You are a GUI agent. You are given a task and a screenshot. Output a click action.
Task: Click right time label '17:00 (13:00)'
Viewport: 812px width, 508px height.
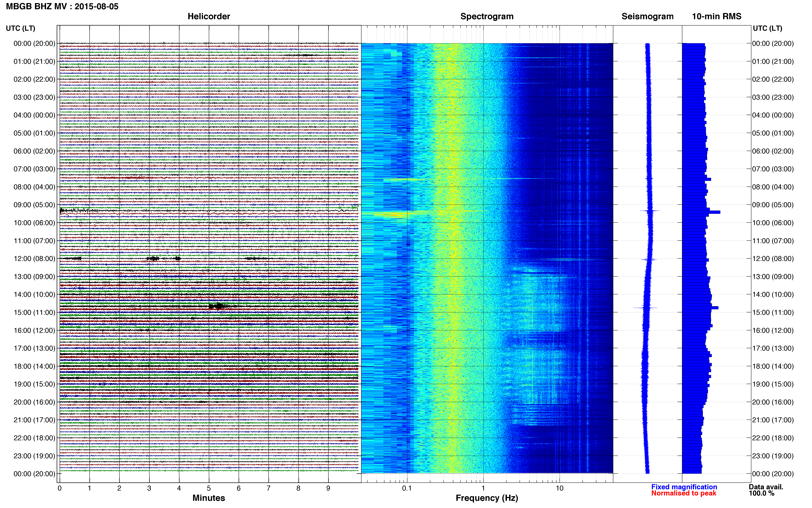[773, 348]
